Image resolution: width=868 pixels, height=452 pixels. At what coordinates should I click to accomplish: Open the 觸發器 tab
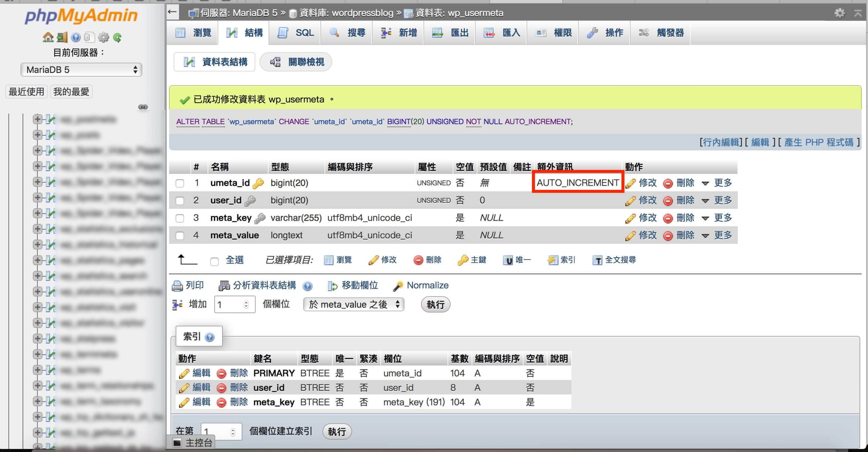click(661, 33)
